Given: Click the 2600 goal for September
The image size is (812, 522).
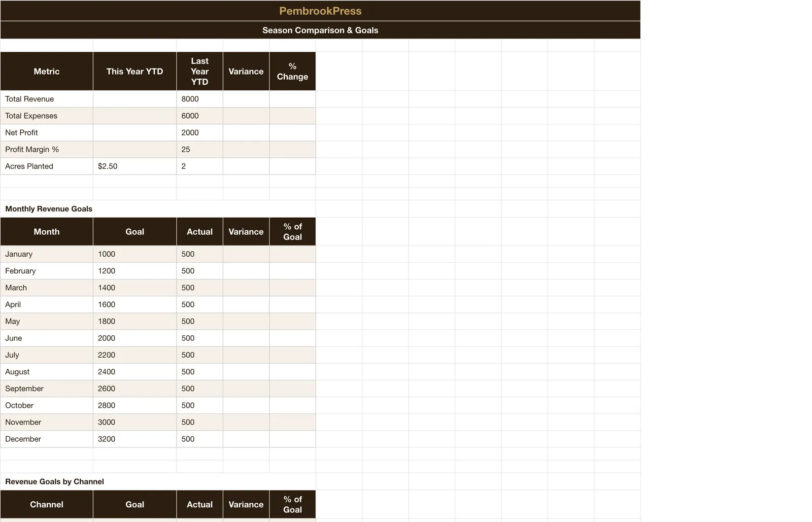Looking at the screenshot, I should [x=135, y=388].
